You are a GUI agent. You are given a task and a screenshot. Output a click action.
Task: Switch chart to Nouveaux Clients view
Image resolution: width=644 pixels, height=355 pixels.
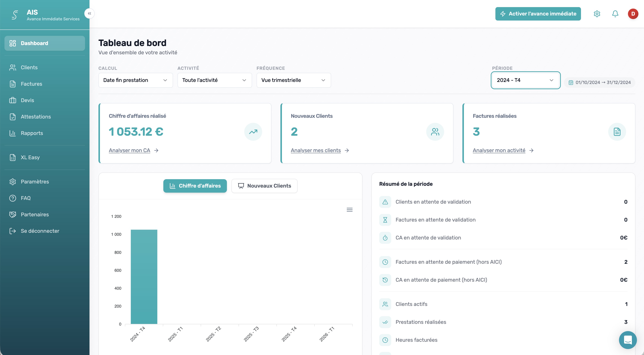(x=264, y=186)
